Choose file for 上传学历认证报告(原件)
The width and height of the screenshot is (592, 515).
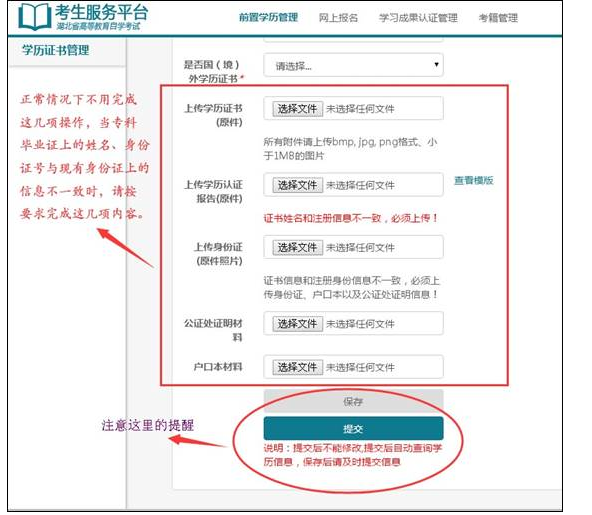[x=298, y=185]
